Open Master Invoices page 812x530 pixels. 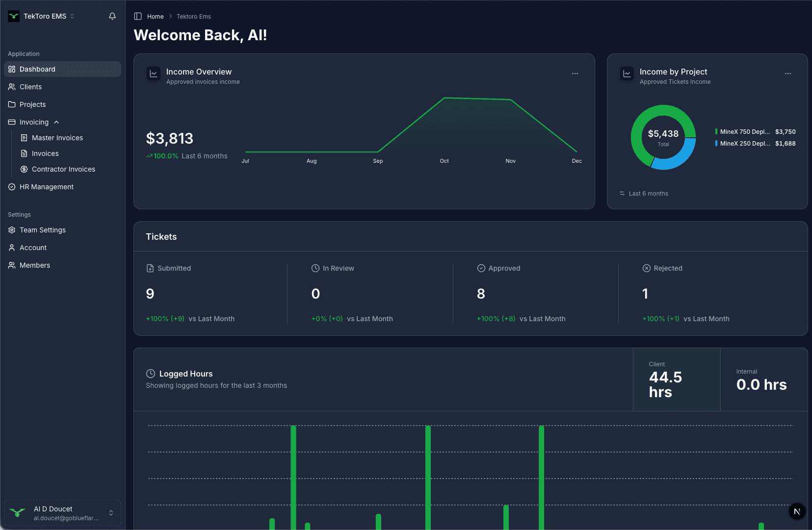coord(57,138)
